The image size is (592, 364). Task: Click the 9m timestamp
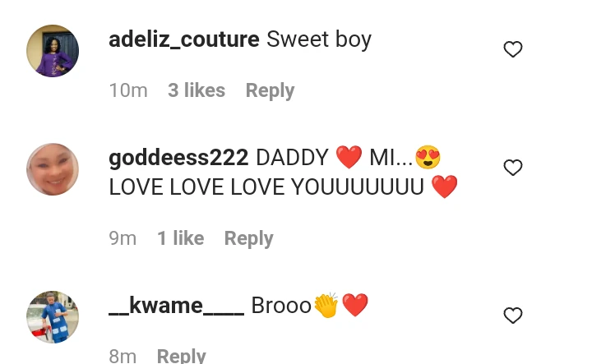pyautogui.click(x=123, y=238)
